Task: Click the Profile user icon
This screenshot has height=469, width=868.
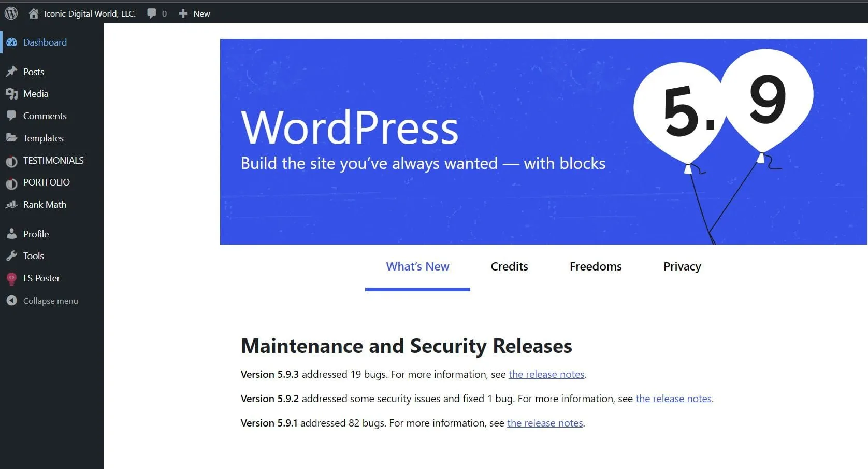Action: point(11,234)
